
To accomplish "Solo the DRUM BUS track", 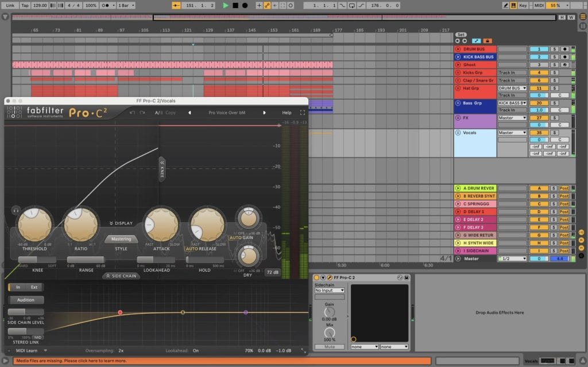I will pyautogui.click(x=554, y=49).
